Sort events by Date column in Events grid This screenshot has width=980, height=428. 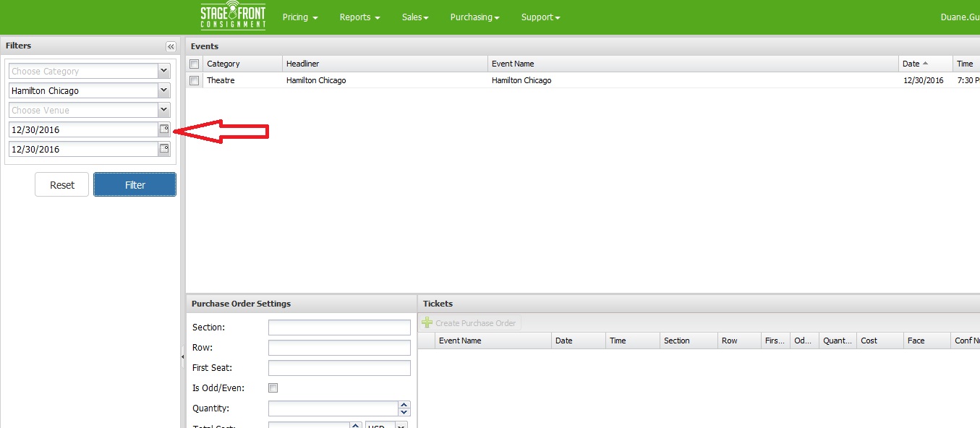click(x=926, y=64)
